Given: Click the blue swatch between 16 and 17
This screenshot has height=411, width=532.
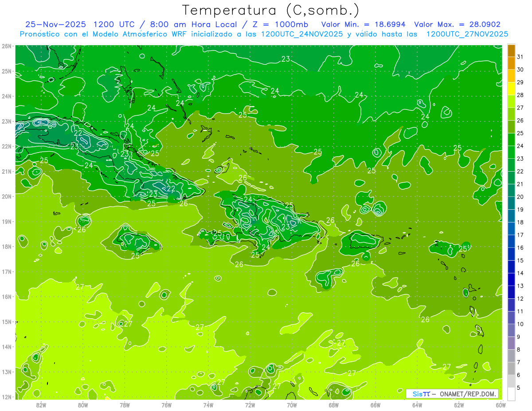Looking at the screenshot, I should coord(511,242).
